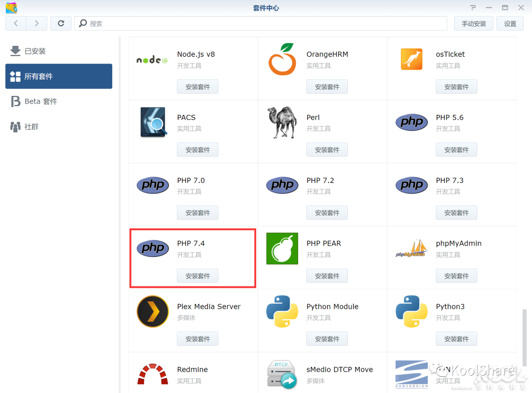Open the PACS x-ray icon

coord(153,122)
